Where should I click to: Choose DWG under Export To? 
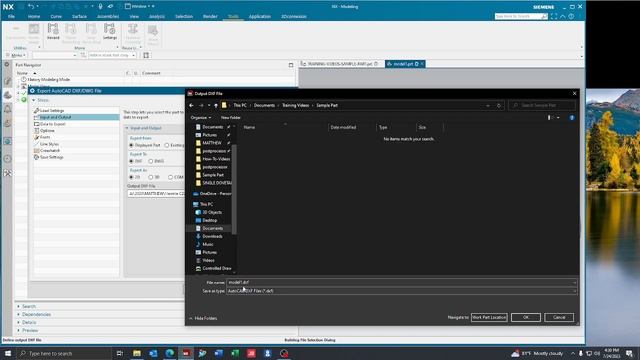click(x=151, y=161)
